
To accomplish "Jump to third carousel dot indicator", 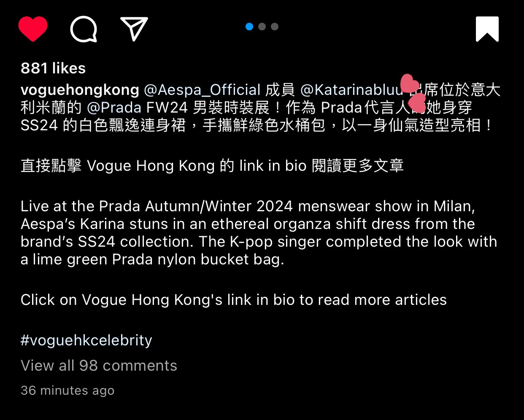I will coord(275,27).
